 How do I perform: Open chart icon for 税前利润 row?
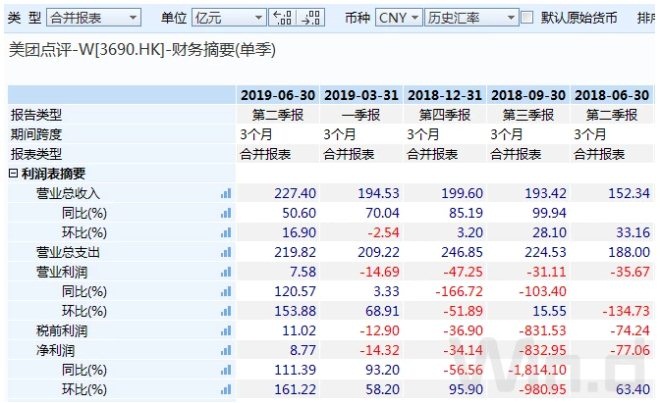pos(226,331)
